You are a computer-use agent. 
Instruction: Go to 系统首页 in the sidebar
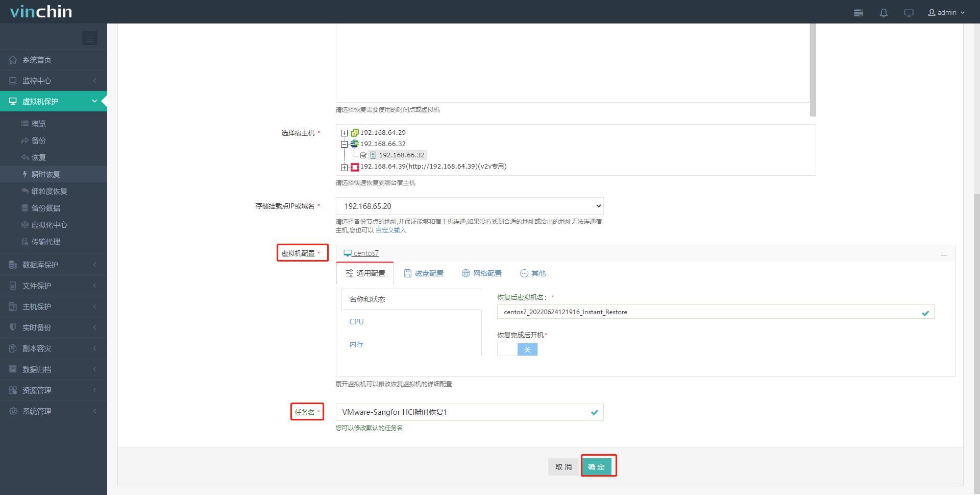(54, 60)
